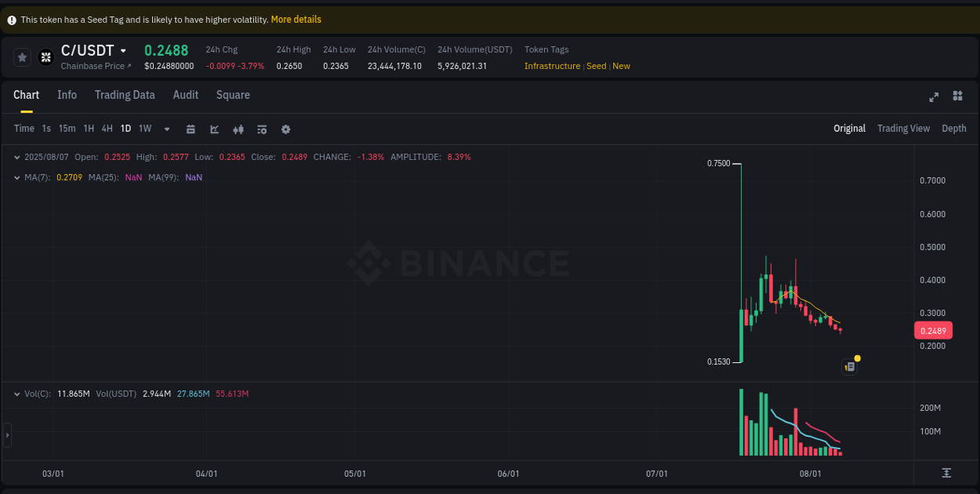This screenshot has width=980, height=494.
Task: Switch to the Trading Data tab
Action: tap(125, 95)
